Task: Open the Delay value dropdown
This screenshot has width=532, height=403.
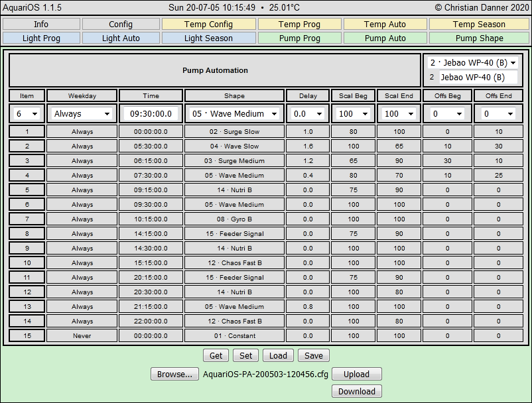Action: coord(308,114)
